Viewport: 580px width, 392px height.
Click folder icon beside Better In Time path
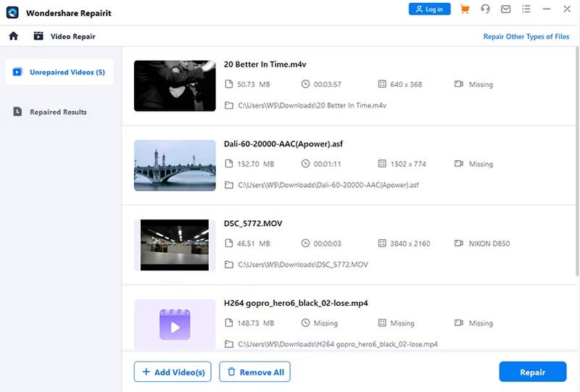(229, 105)
